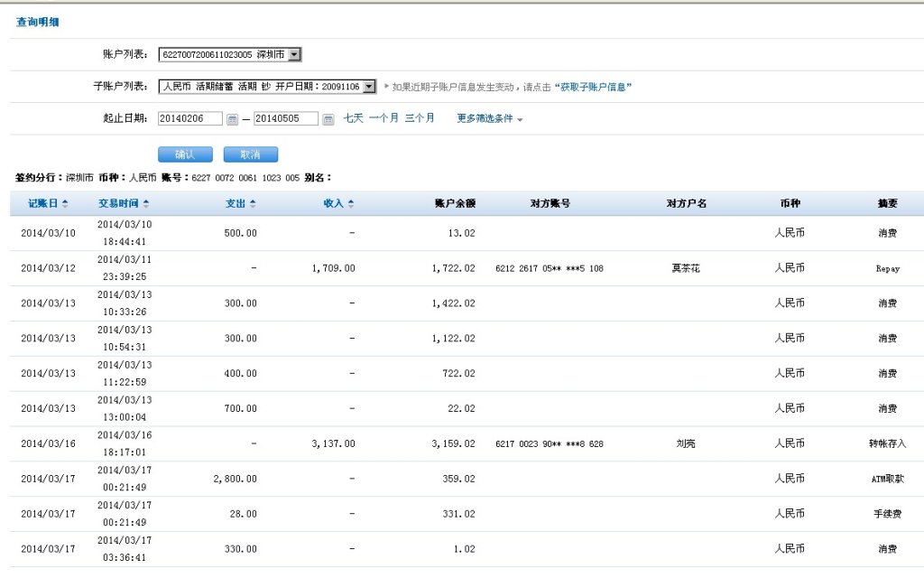Image resolution: width=924 pixels, height=578 pixels.
Task: Open the start date calendar picker
Action: pyautogui.click(x=232, y=119)
